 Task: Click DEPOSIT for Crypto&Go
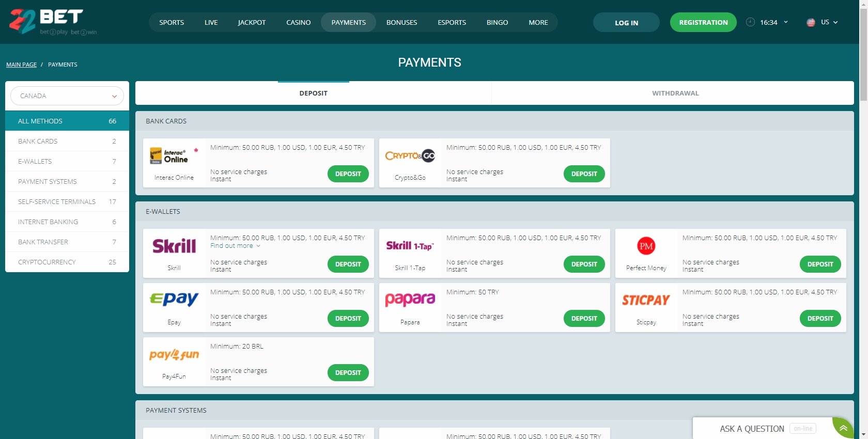pyautogui.click(x=584, y=174)
